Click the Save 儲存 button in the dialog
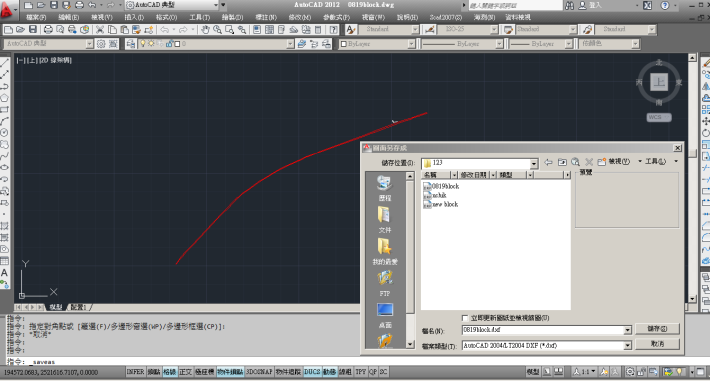 coord(657,328)
